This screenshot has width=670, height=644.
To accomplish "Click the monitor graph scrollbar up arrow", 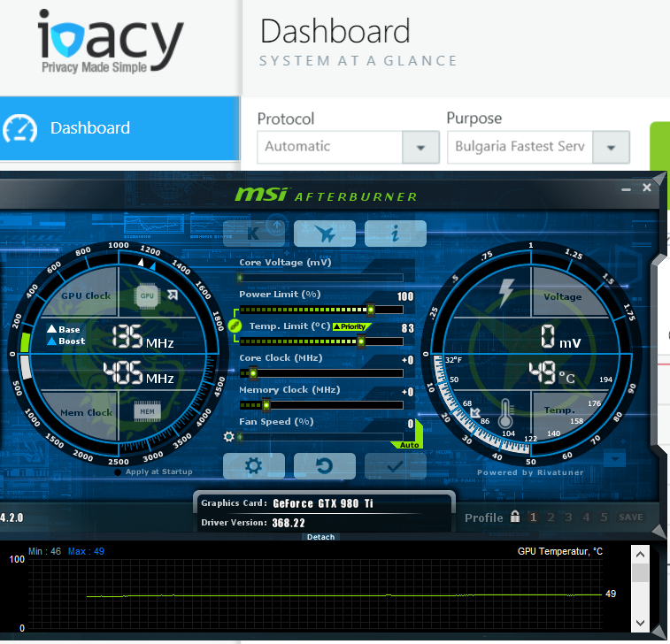I will (x=640, y=555).
